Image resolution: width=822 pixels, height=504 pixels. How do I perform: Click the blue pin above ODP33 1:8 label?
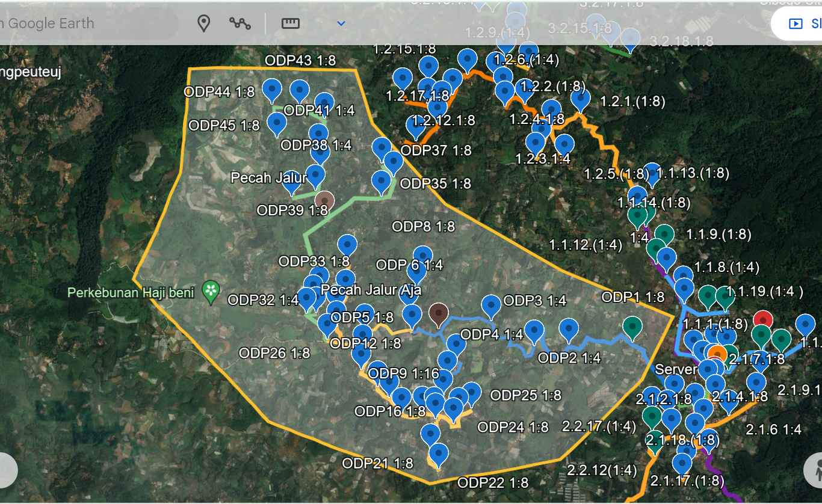click(347, 246)
